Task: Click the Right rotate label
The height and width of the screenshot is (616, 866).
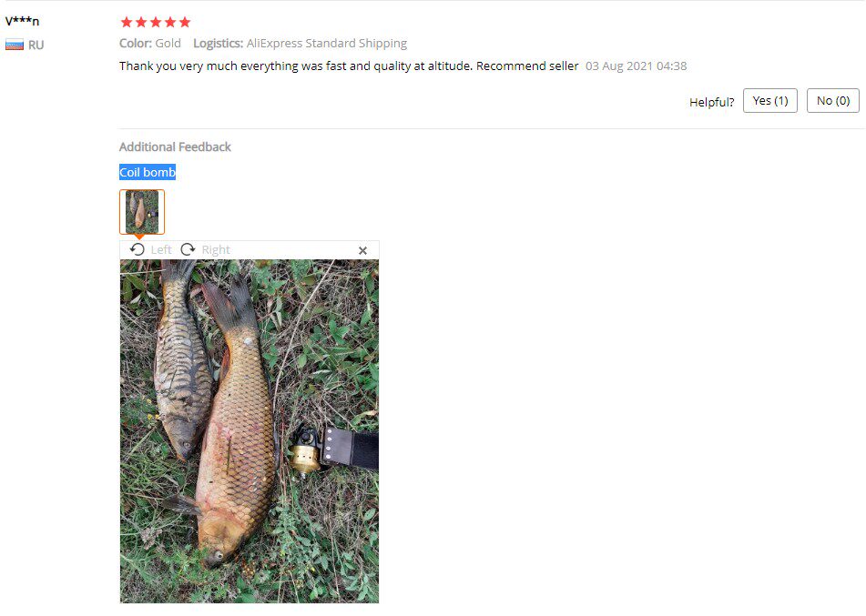Action: click(x=216, y=250)
